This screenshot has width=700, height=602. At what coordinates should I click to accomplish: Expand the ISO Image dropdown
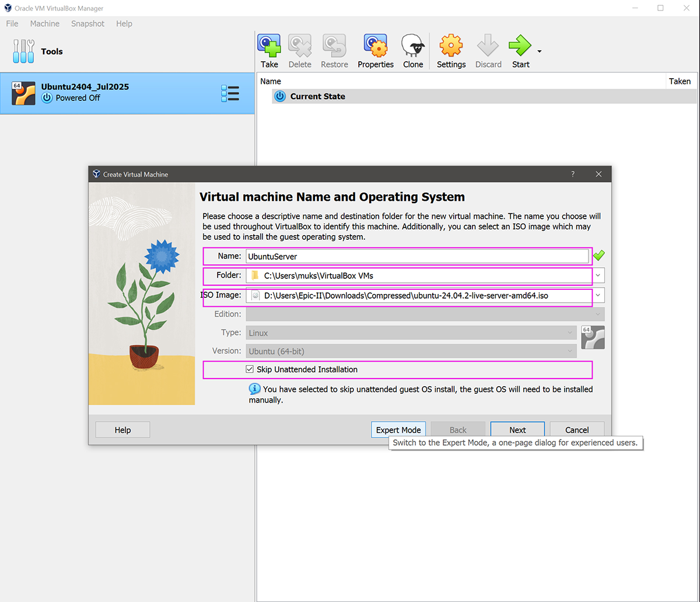(x=598, y=295)
